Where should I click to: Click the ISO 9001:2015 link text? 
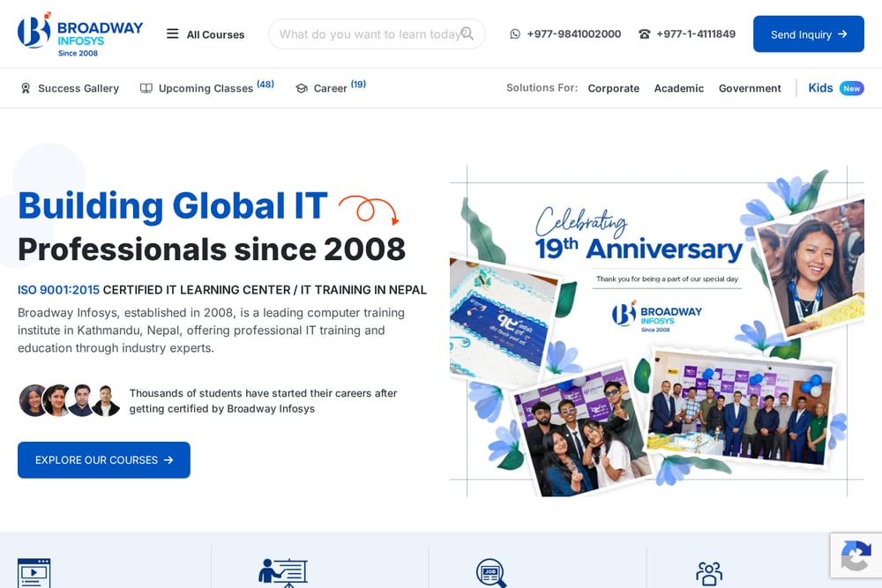click(58, 289)
